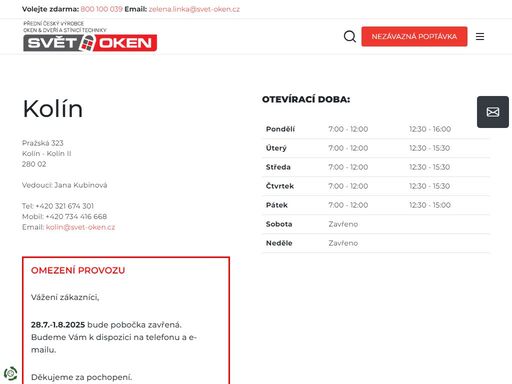
Task: Select Pátek afternoon hours 12:30 - 15:00
Action: click(430, 205)
